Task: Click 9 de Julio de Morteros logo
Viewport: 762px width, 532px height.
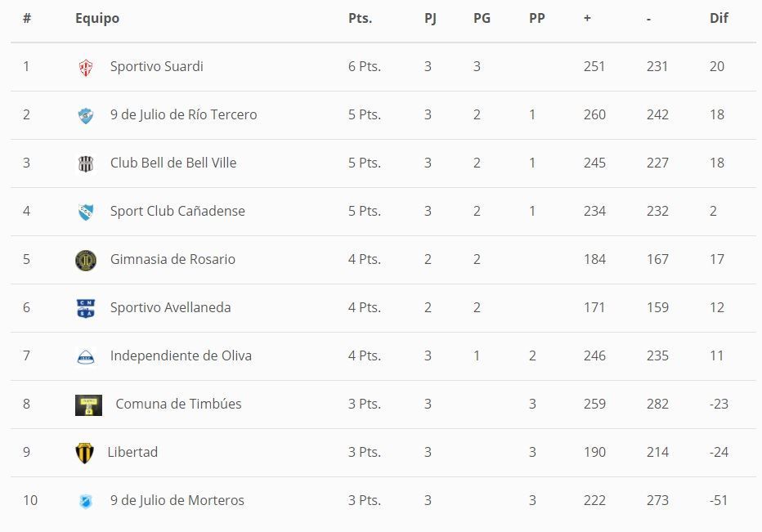Action: [85, 501]
